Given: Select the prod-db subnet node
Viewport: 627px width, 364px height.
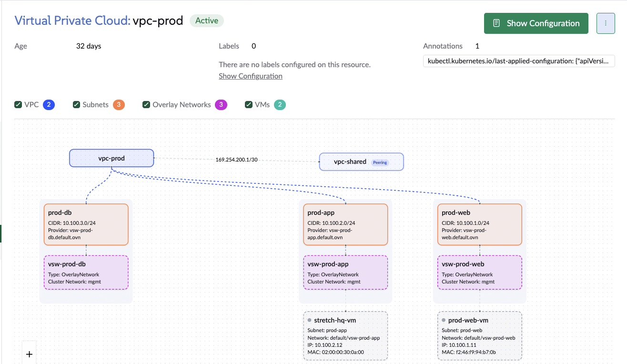Looking at the screenshot, I should pyautogui.click(x=86, y=224).
